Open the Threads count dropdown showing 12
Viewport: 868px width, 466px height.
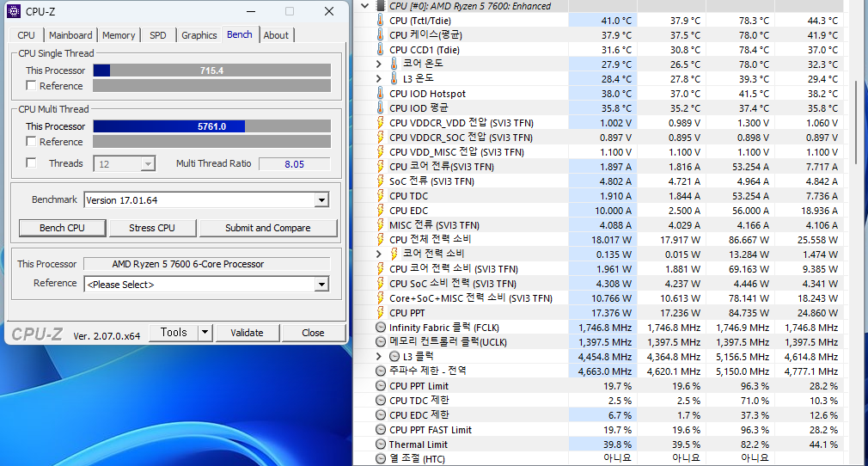[x=147, y=164]
